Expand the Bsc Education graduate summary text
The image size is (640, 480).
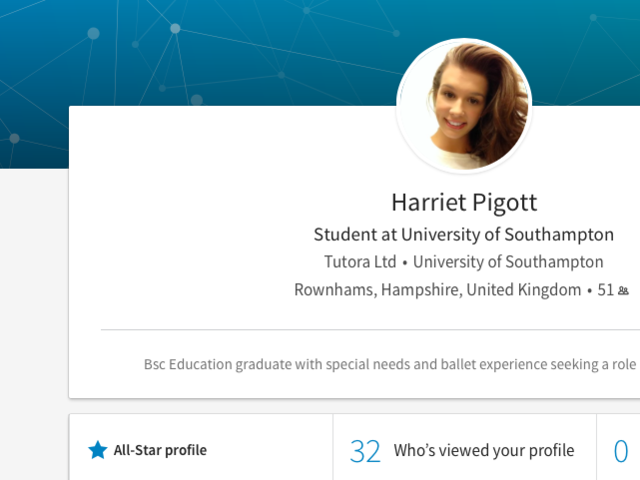click(x=390, y=364)
